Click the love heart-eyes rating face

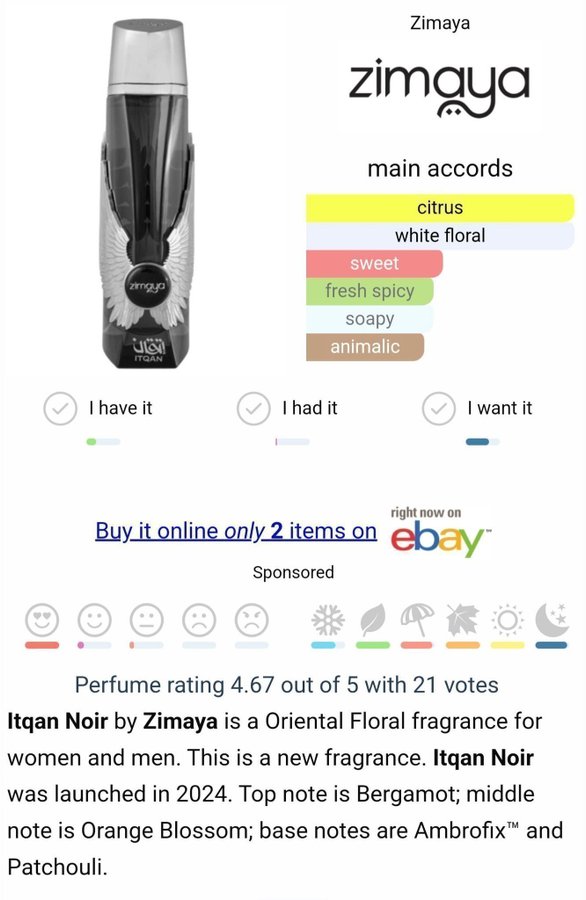tap(42, 620)
